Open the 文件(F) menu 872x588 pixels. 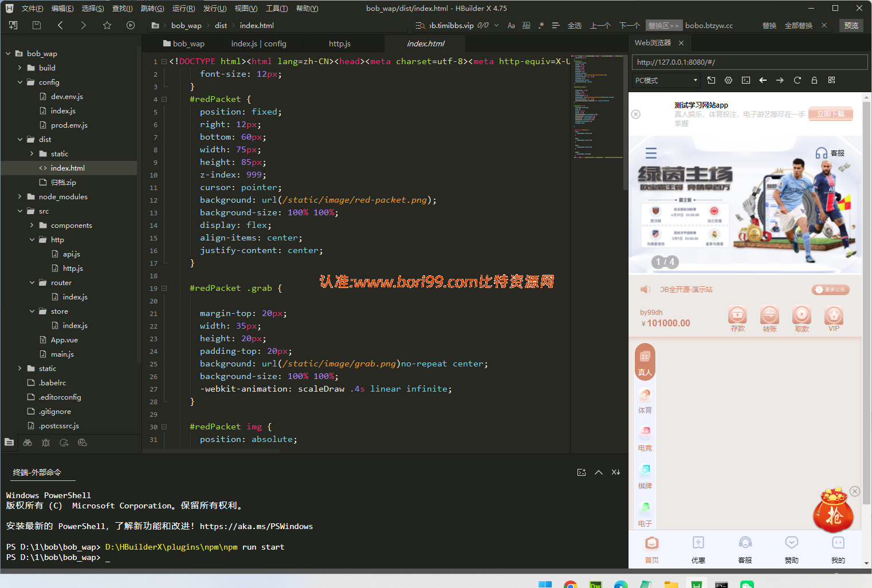32,9
